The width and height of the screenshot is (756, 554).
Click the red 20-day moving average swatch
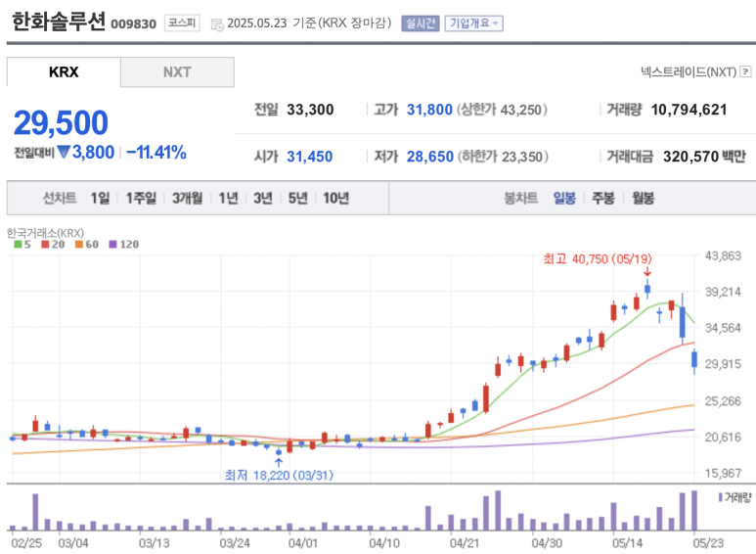(x=45, y=244)
